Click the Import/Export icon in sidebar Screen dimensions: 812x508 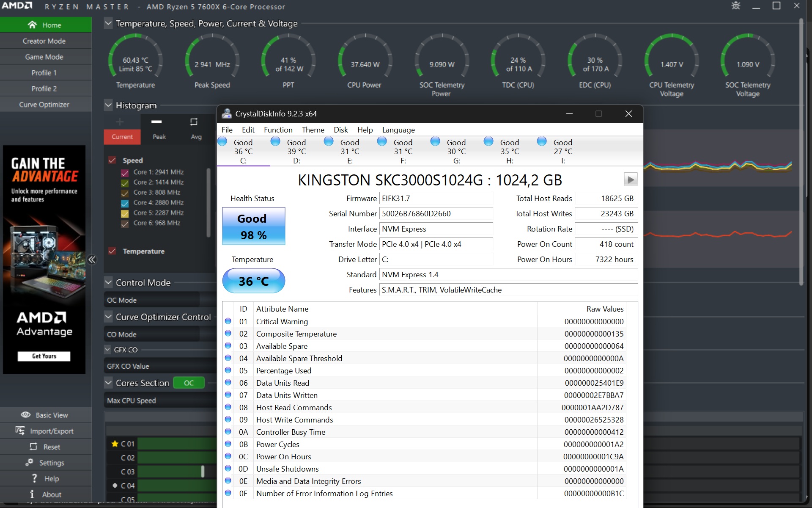[x=20, y=431]
